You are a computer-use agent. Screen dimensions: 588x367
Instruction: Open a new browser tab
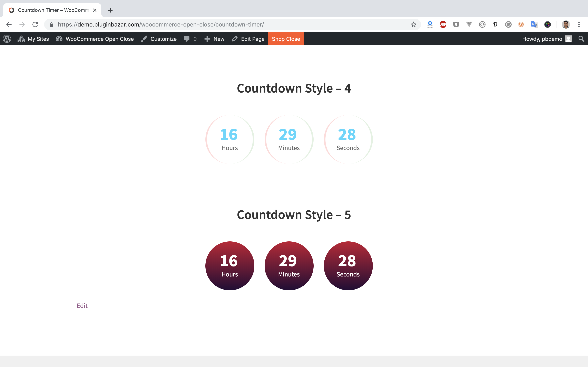tap(110, 10)
